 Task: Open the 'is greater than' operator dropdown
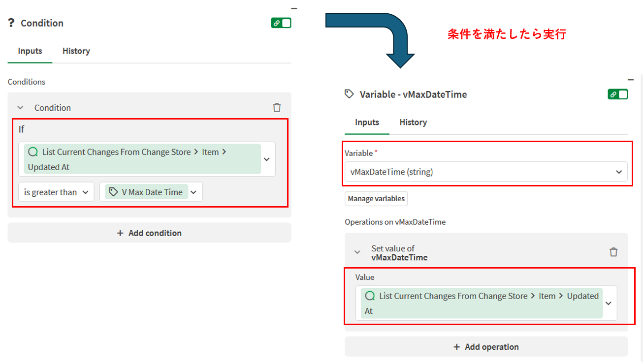[56, 192]
